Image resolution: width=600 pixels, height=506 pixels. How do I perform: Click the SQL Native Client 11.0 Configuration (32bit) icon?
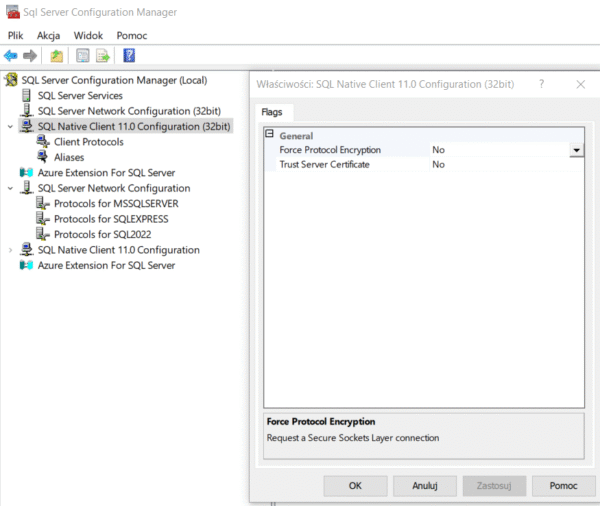coord(26,126)
